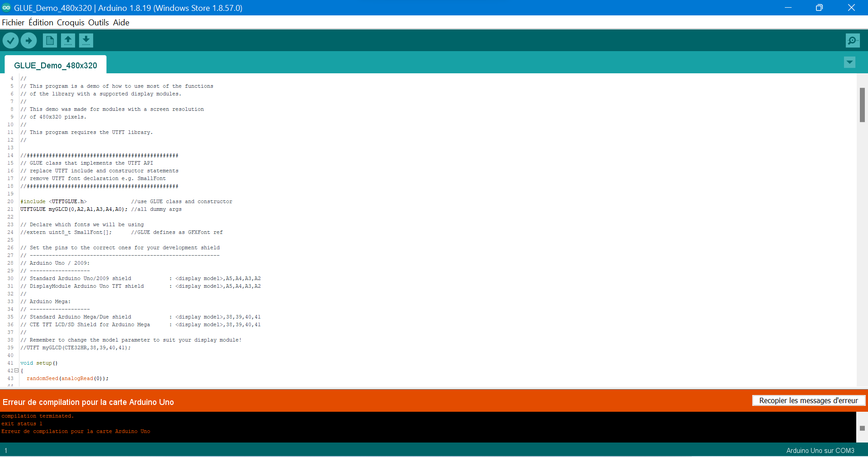Select the GLUE_Demo_480x320 tab
The image size is (868, 457).
(56, 65)
